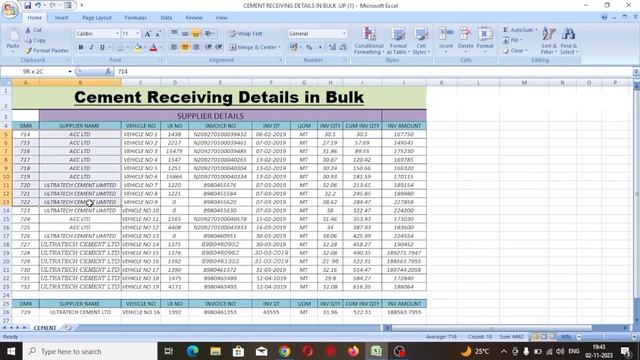Select the CEMENT sheet tab
This screenshot has height=360, width=640.
coord(44,328)
